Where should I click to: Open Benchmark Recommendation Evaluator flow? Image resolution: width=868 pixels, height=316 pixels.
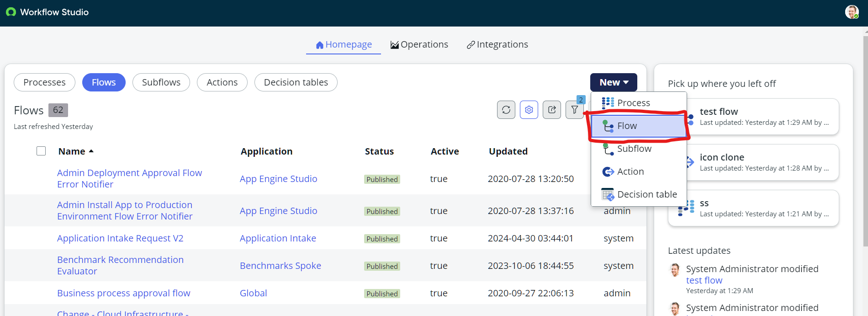click(x=120, y=265)
